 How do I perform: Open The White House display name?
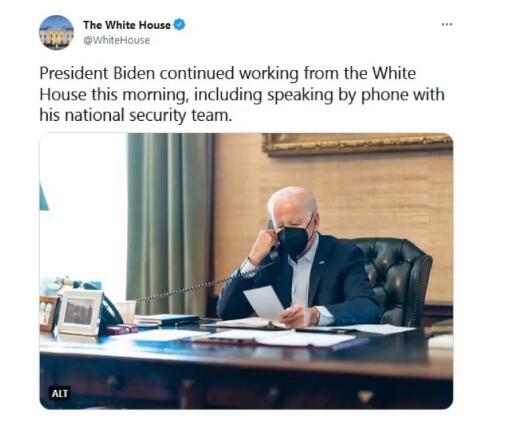(127, 25)
